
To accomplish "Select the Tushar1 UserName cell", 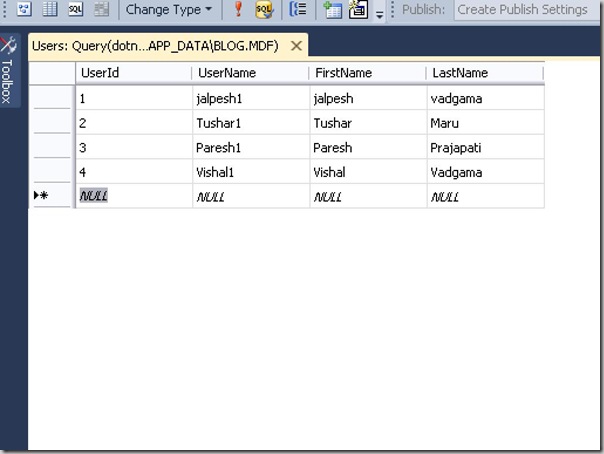I will pos(251,123).
